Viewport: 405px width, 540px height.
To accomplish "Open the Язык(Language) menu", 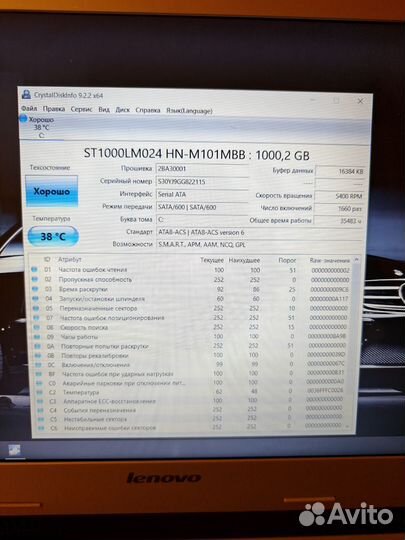I will coord(189,111).
